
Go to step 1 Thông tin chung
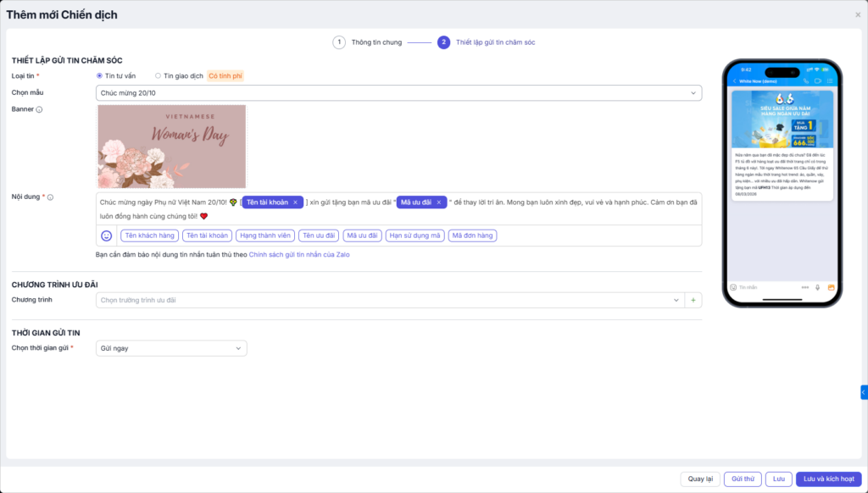pos(367,42)
